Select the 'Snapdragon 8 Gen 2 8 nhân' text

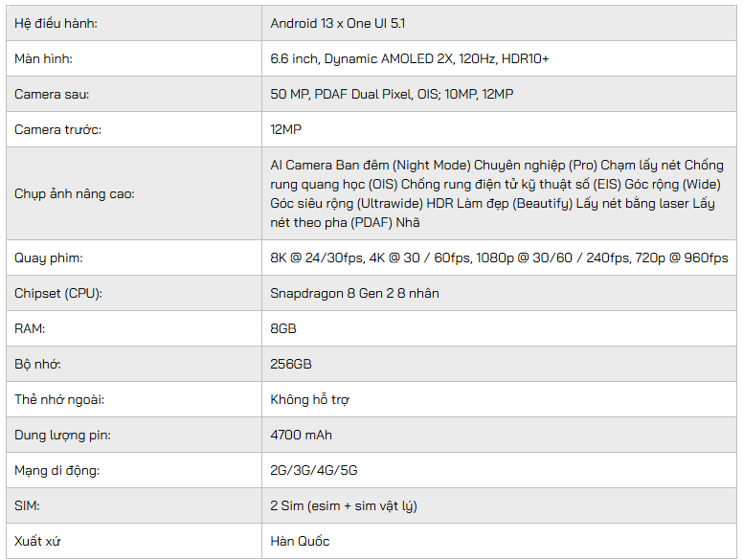click(x=354, y=293)
